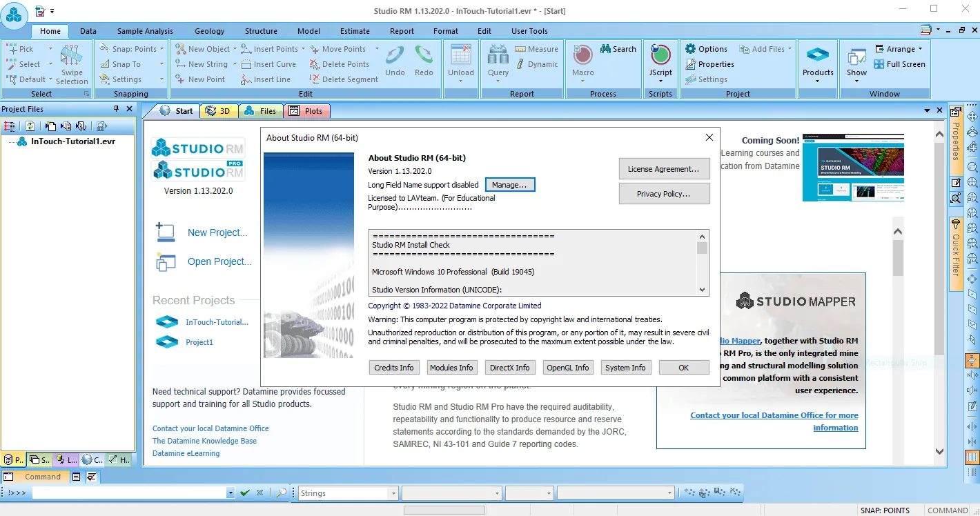Click the About dialog install check scrollbar
The height and width of the screenshot is (516, 980).
coord(702,263)
